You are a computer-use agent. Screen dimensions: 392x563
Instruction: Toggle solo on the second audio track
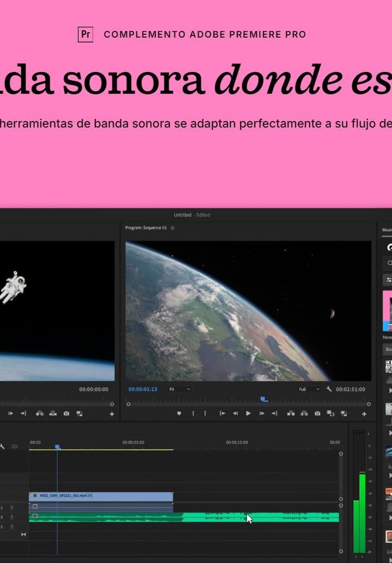click(2, 517)
